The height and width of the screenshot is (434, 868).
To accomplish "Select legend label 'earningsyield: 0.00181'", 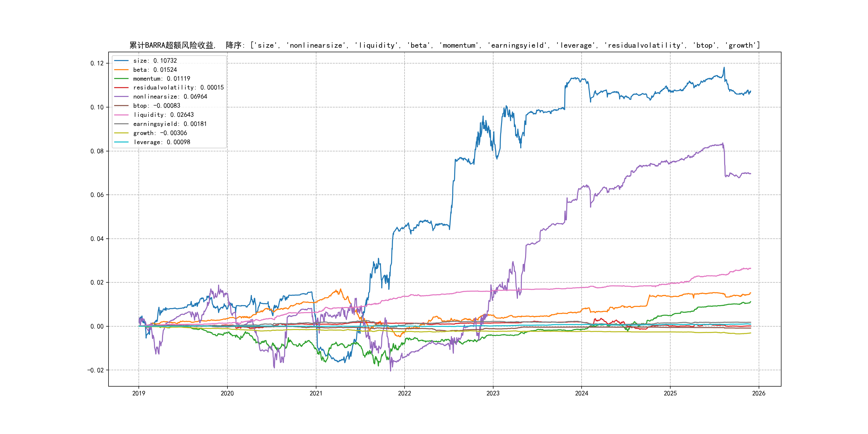I will coord(170,124).
